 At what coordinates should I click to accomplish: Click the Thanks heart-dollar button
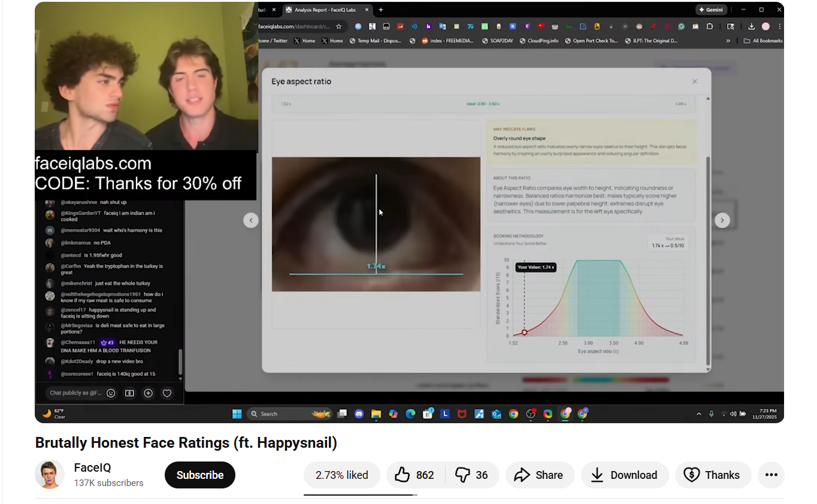tap(712, 475)
